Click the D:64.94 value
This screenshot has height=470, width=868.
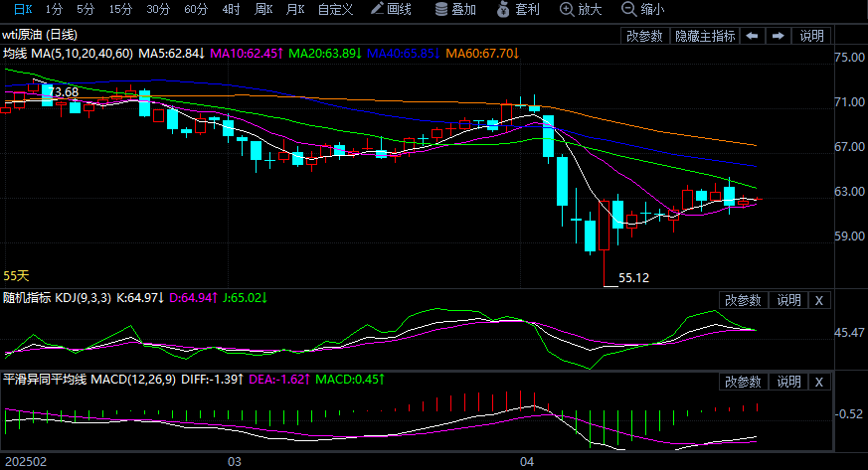click(x=193, y=298)
